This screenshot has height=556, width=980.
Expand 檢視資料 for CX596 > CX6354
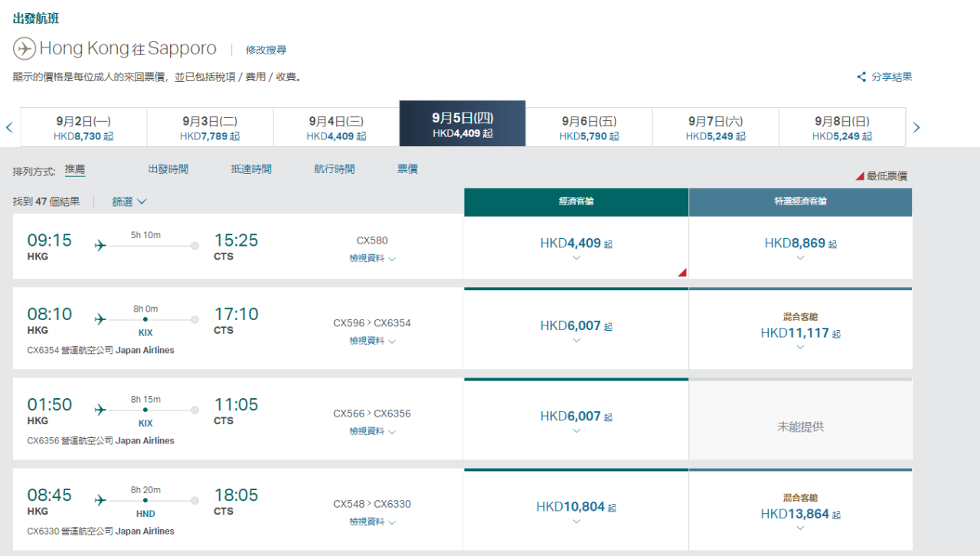pos(372,341)
